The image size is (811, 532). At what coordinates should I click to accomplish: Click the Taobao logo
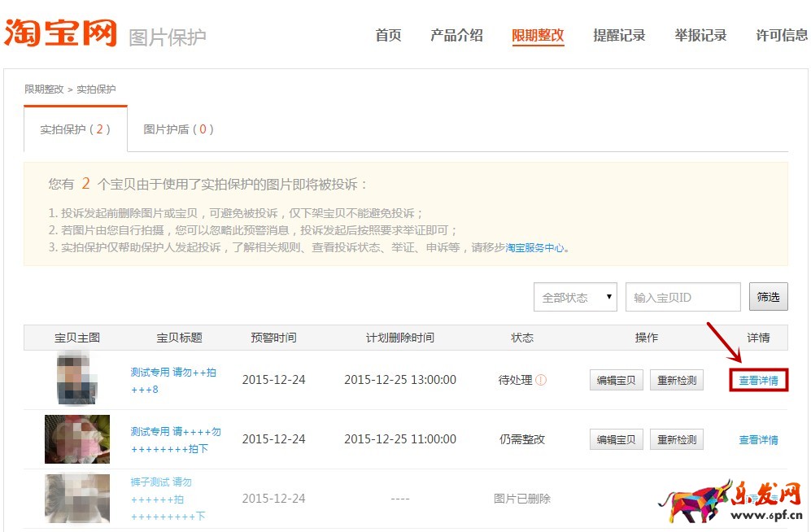pyautogui.click(x=61, y=34)
